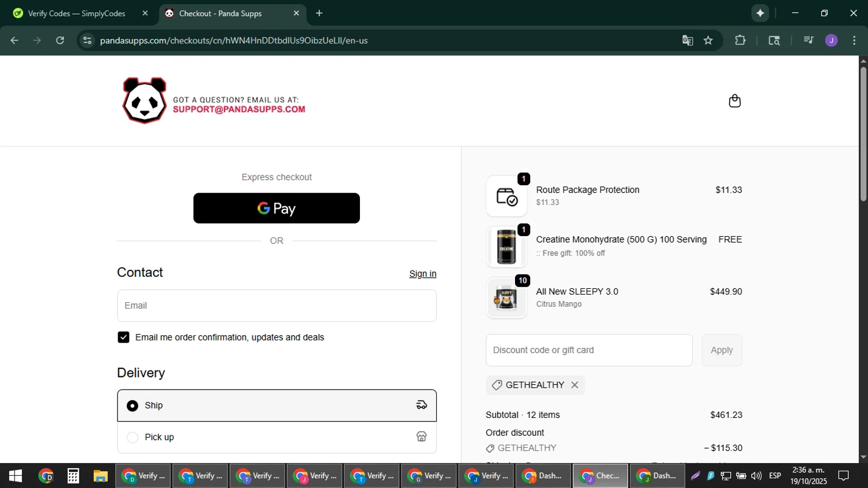Click the Sign in link
Screen dimensions: 868x488
pos(422,274)
